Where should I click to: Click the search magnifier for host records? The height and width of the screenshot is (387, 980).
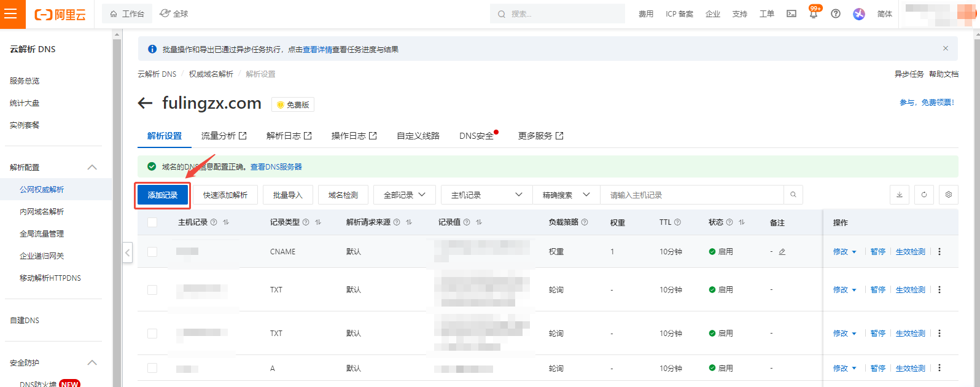point(793,195)
